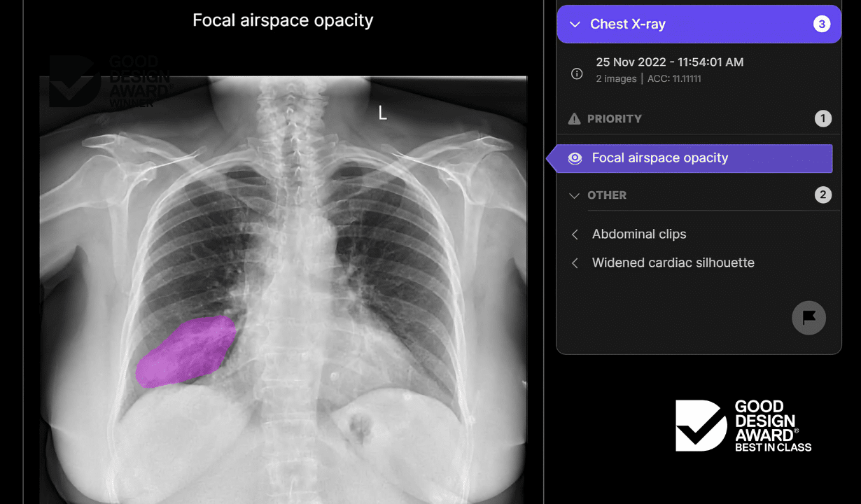Open the Widened cardiac silhouette finding
The image size is (861, 504).
673,263
